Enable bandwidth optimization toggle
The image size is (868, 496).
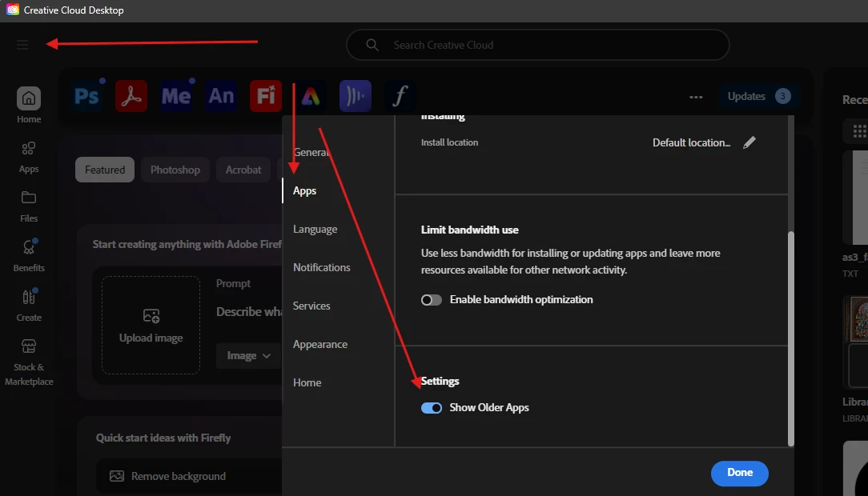(432, 300)
